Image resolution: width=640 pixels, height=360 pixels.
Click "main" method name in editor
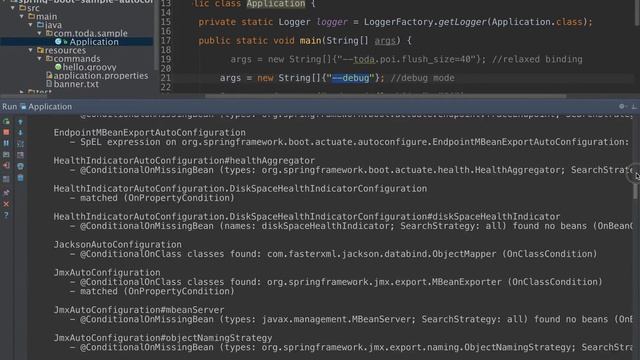pyautogui.click(x=310, y=41)
